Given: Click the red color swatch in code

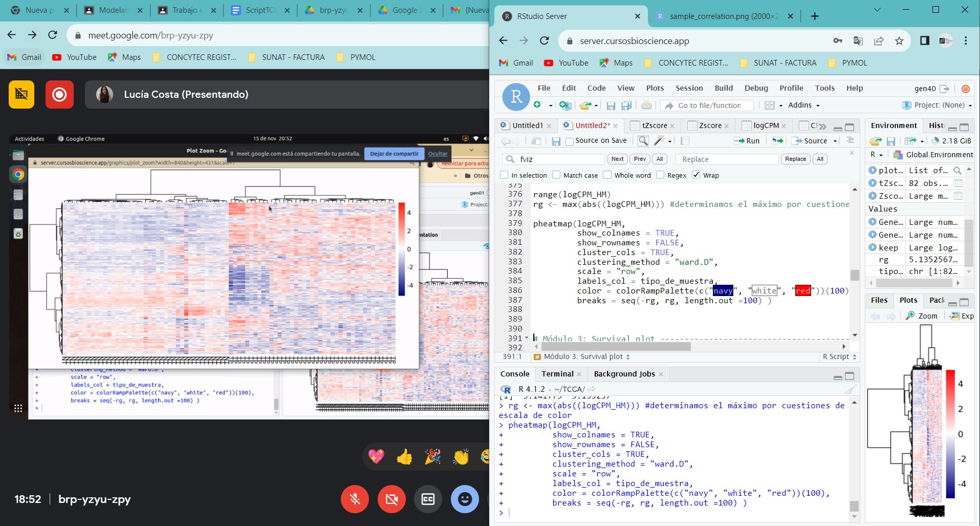Looking at the screenshot, I should point(803,291).
